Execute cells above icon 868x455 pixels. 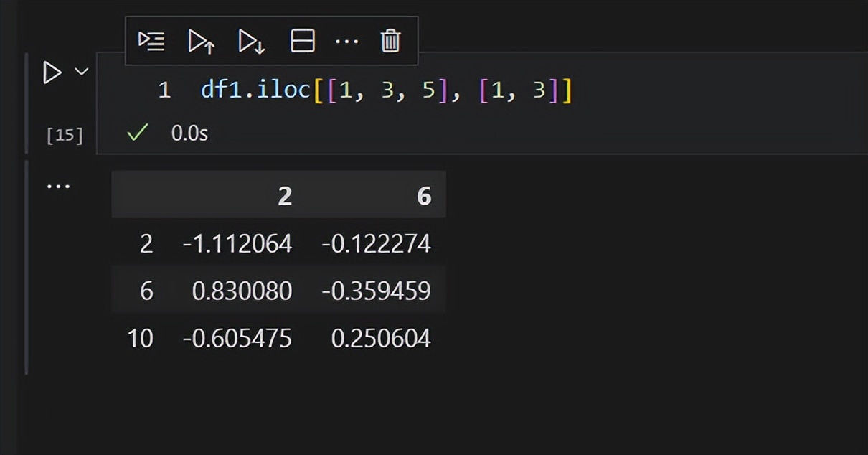(201, 42)
